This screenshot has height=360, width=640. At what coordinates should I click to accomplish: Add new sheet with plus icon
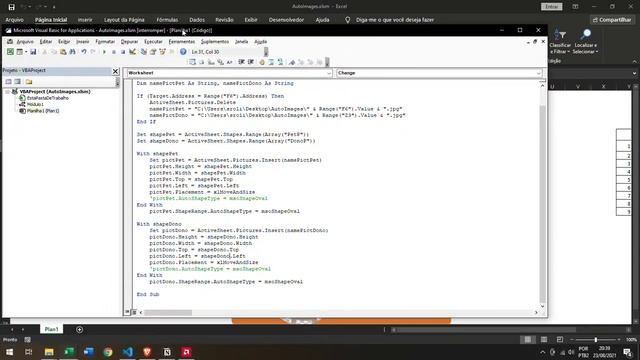pyautogui.click(x=79, y=329)
